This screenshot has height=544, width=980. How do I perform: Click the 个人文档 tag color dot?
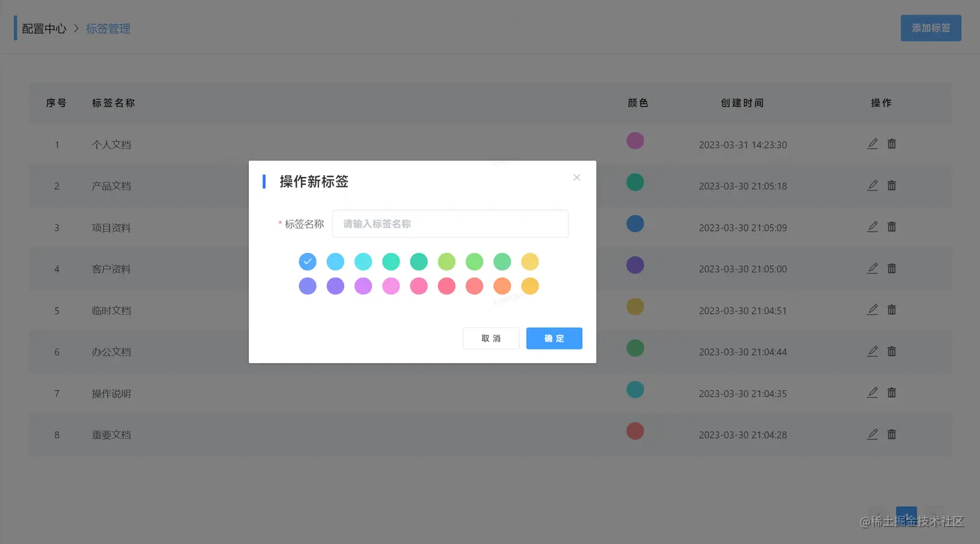pyautogui.click(x=635, y=141)
